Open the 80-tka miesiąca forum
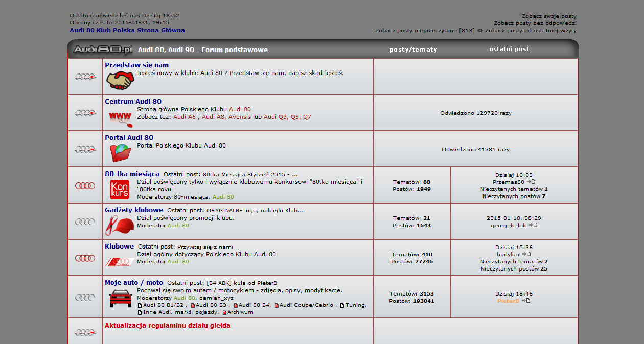This screenshot has width=644, height=344. pyautogui.click(x=132, y=174)
